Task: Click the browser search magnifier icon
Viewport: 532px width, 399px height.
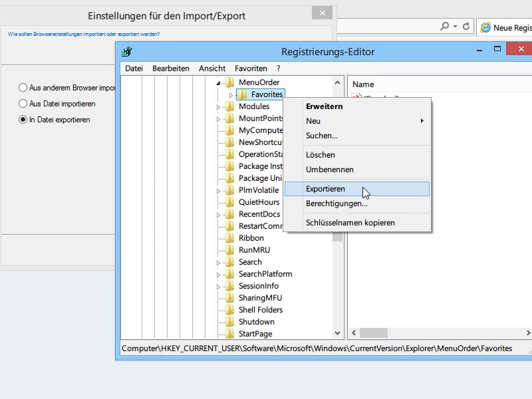Action: click(444, 26)
